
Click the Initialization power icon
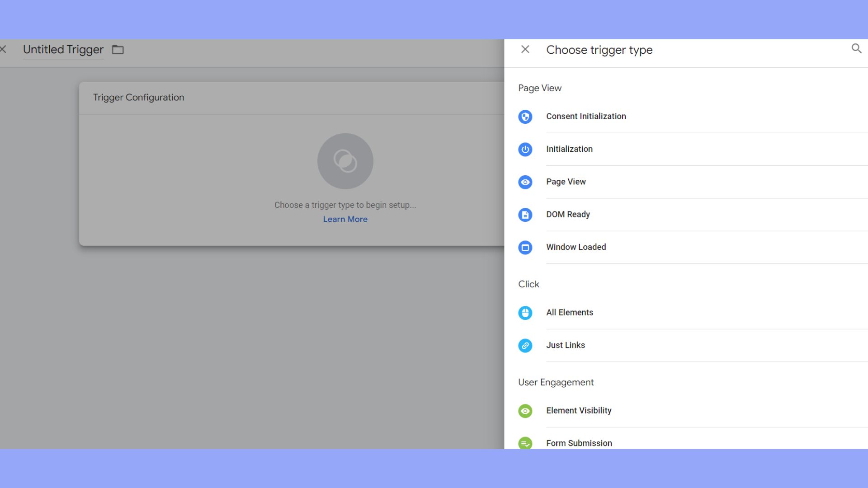pyautogui.click(x=525, y=149)
